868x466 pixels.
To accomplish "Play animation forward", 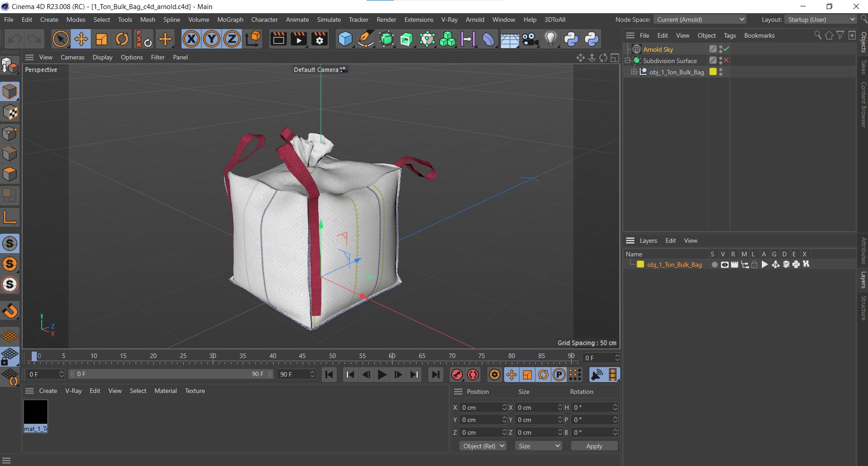I will [x=382, y=374].
